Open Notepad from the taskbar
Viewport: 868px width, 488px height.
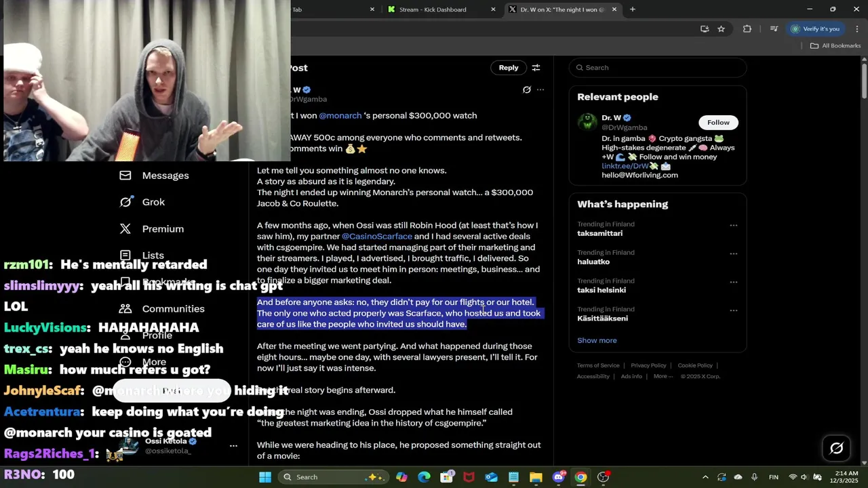(513, 477)
